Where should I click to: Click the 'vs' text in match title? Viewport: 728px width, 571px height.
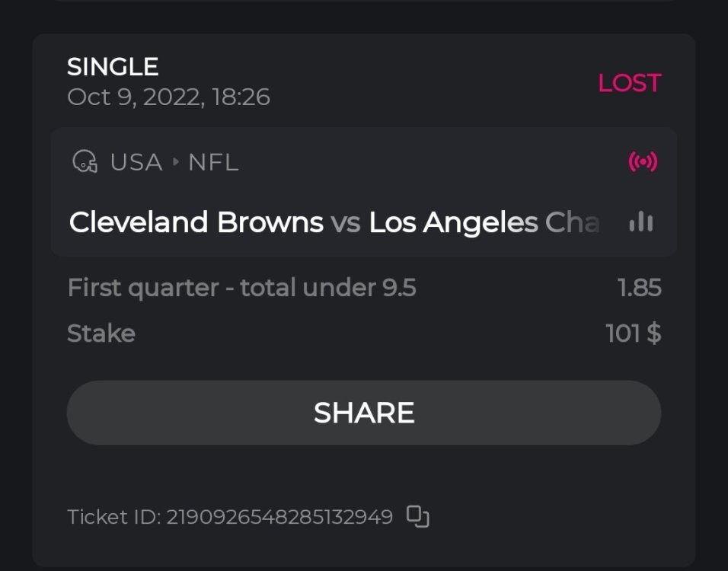pos(346,222)
